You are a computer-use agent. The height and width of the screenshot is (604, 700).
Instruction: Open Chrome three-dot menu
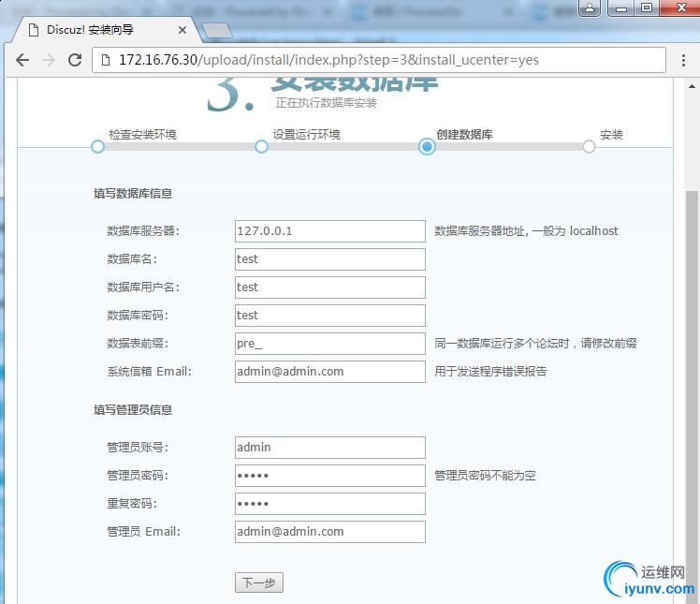click(x=683, y=60)
